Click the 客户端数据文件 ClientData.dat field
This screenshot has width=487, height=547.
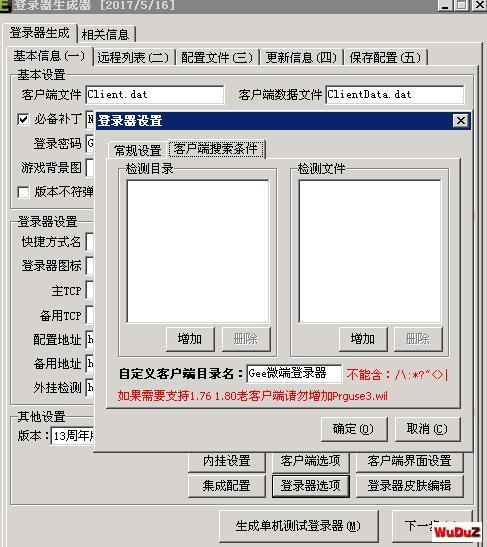395,95
